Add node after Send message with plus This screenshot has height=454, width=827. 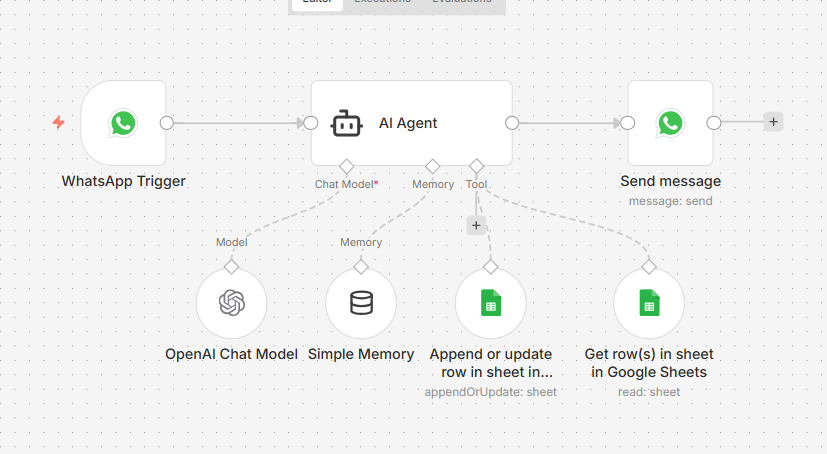click(x=773, y=122)
